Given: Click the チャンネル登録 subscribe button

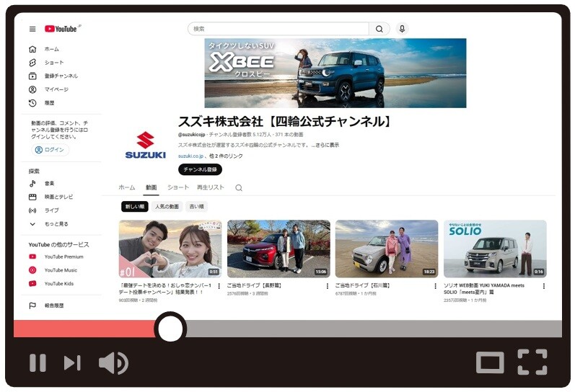Looking at the screenshot, I should pyautogui.click(x=200, y=169).
